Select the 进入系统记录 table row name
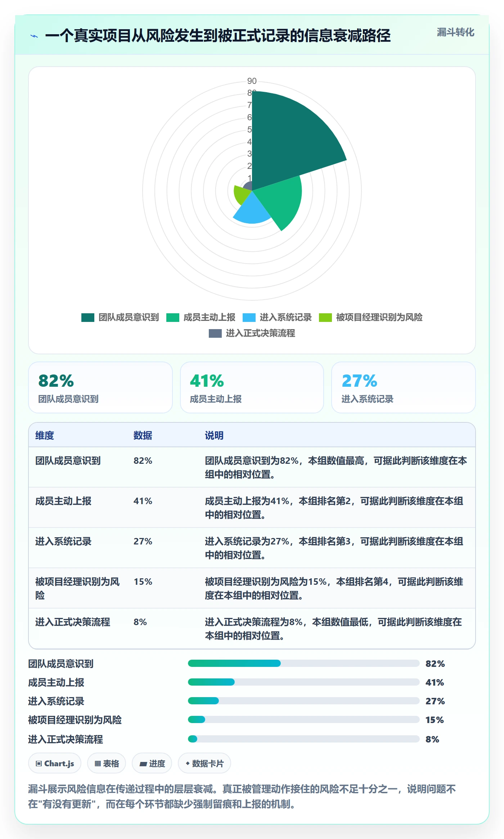The image size is (504, 839). [x=63, y=541]
